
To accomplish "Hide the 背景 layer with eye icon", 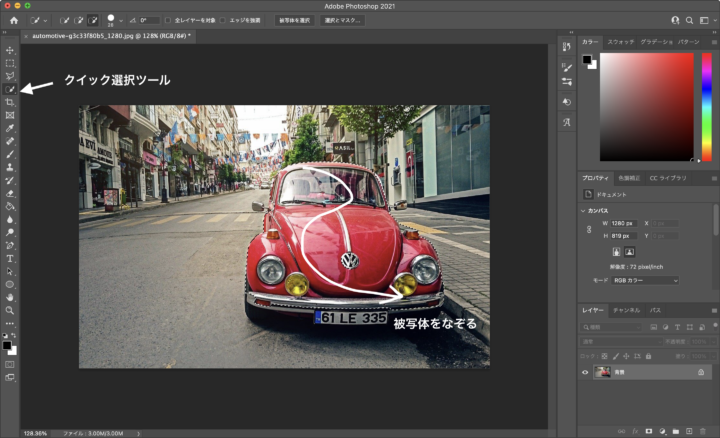I will point(585,372).
